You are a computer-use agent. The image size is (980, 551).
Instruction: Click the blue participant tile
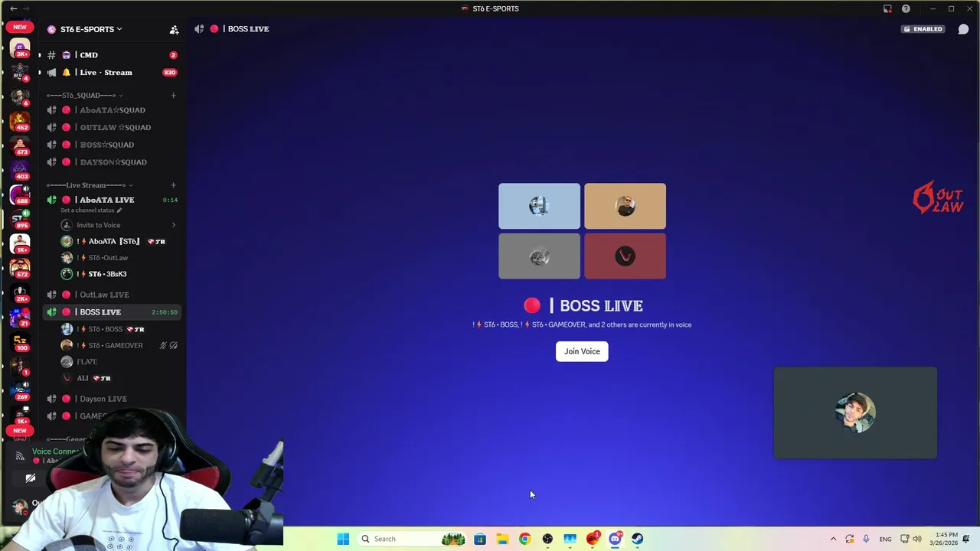coord(539,206)
